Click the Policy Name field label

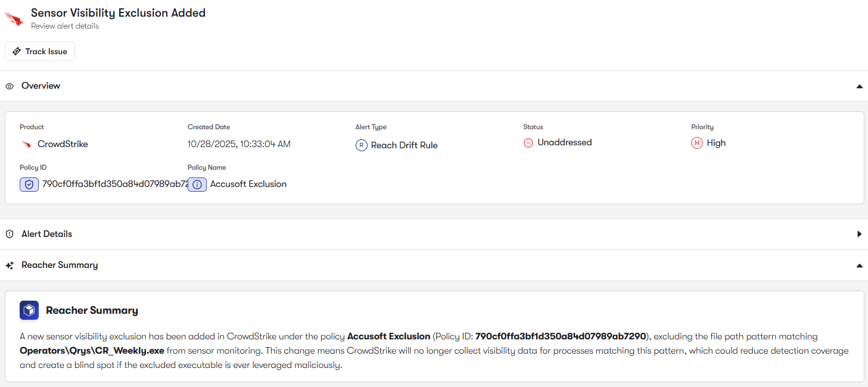207,167
